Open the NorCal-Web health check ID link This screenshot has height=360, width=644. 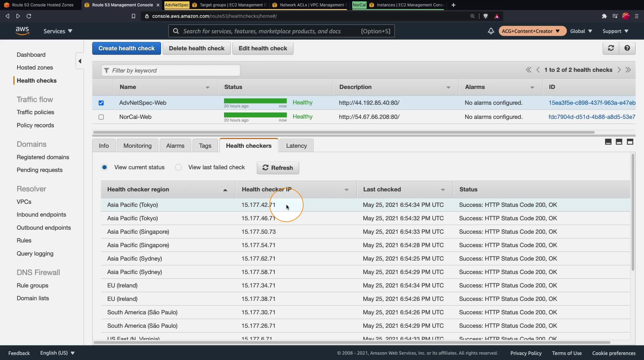592,117
